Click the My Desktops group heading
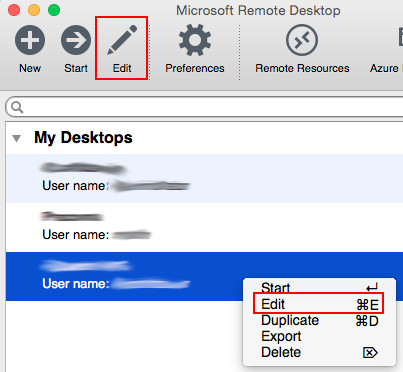403x372 pixels. pyautogui.click(x=83, y=137)
